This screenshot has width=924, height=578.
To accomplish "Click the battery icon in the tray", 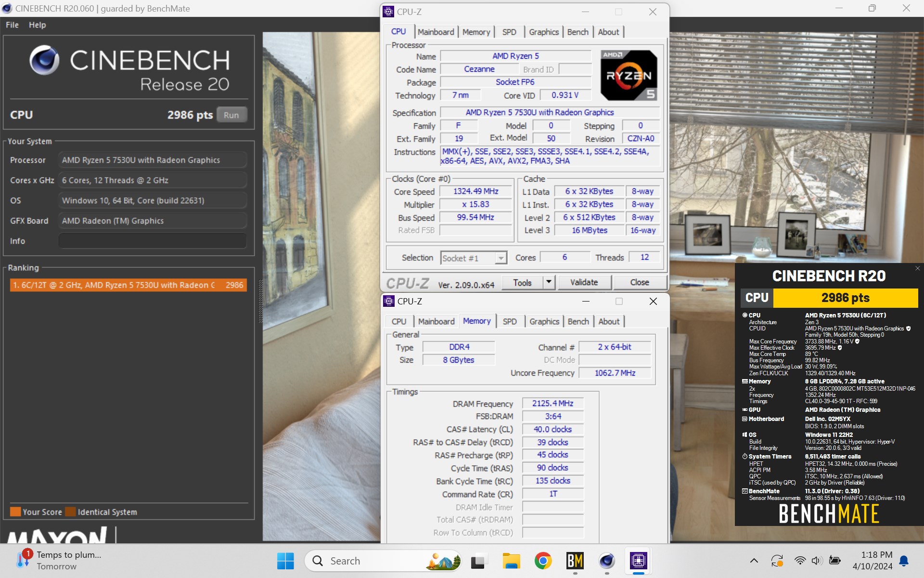I will (834, 561).
